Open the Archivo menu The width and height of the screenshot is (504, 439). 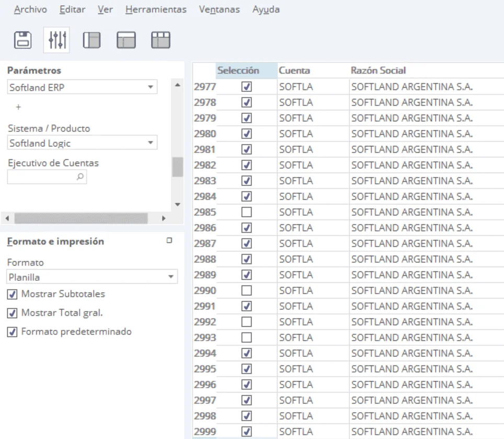pyautogui.click(x=30, y=9)
